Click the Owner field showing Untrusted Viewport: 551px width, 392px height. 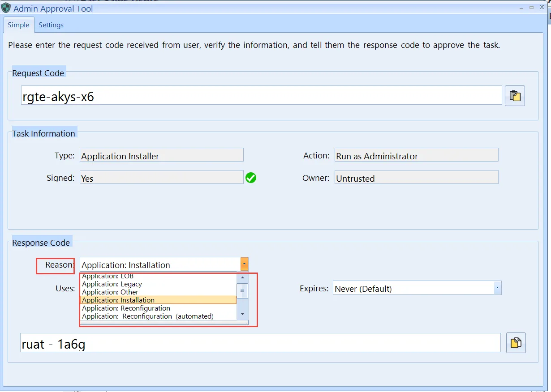[416, 178]
